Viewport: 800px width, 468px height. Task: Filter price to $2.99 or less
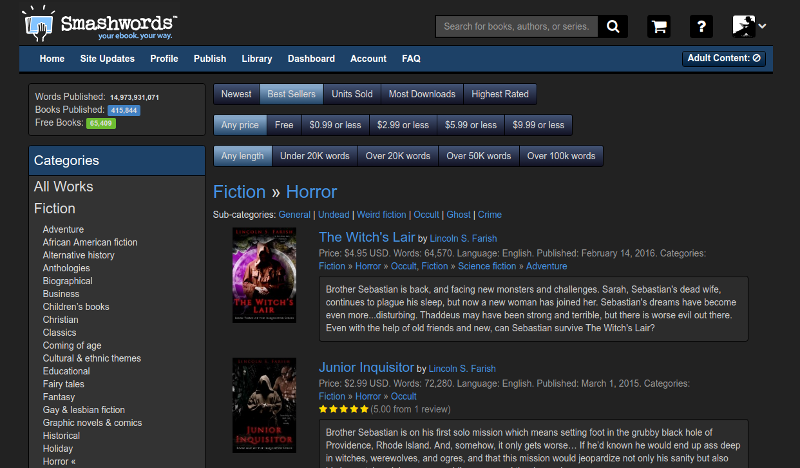click(403, 125)
